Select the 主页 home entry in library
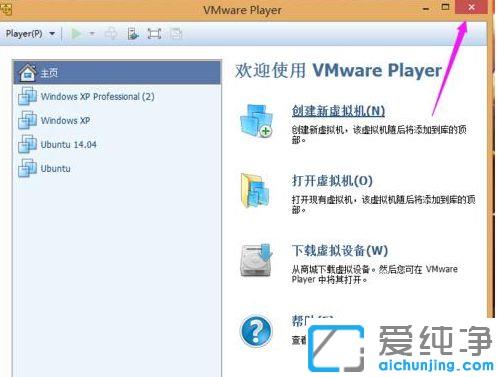The width and height of the screenshot is (497, 377). [x=117, y=72]
